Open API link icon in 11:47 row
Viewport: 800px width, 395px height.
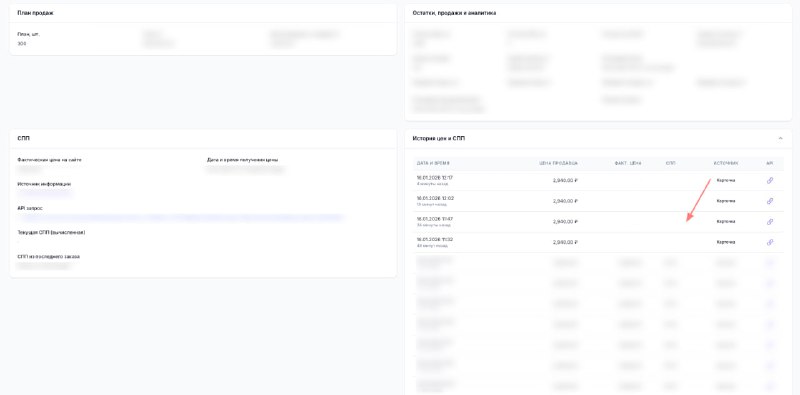tap(770, 222)
